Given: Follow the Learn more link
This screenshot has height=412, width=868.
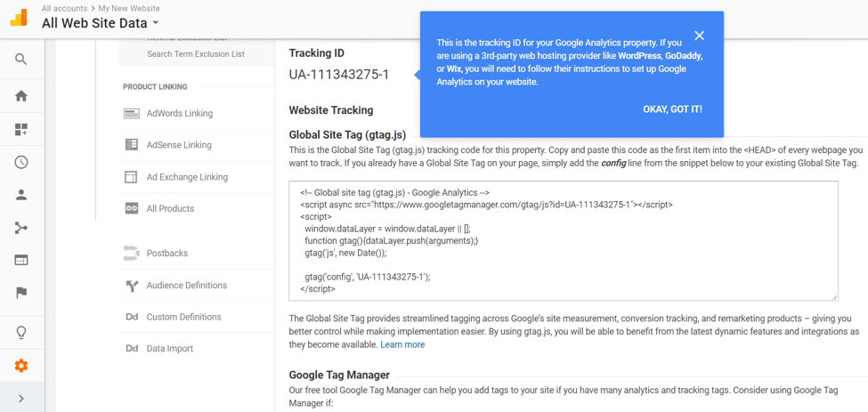Looking at the screenshot, I should tap(402, 344).
